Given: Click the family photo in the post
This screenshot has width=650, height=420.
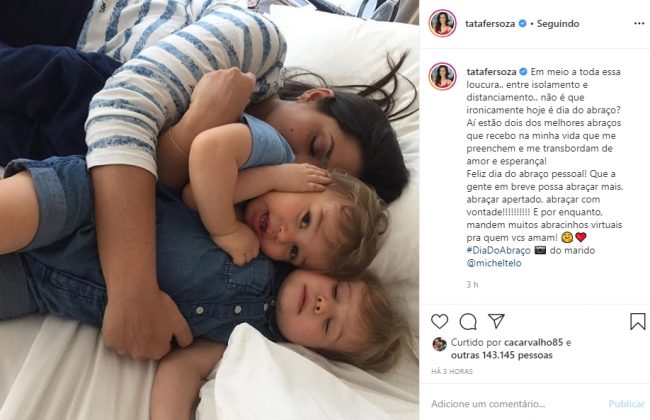Looking at the screenshot, I should [209, 210].
